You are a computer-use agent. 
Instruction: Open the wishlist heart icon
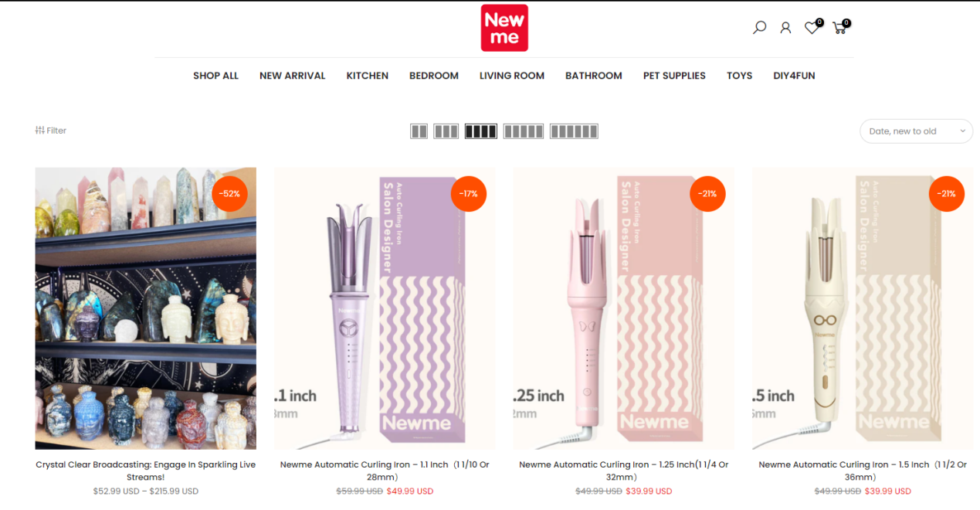(812, 28)
